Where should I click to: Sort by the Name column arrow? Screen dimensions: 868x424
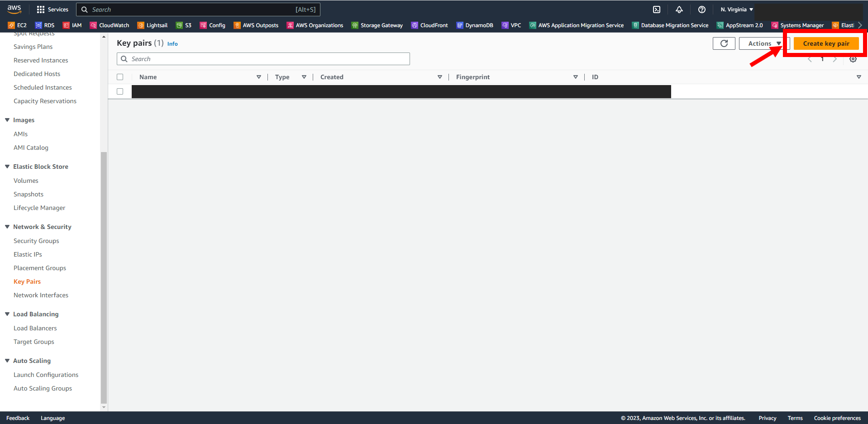259,77
